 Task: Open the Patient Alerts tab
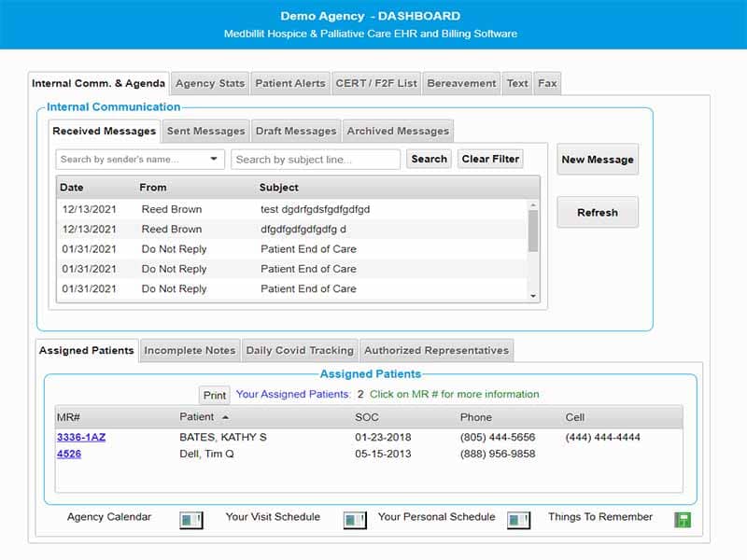pyautogui.click(x=290, y=83)
